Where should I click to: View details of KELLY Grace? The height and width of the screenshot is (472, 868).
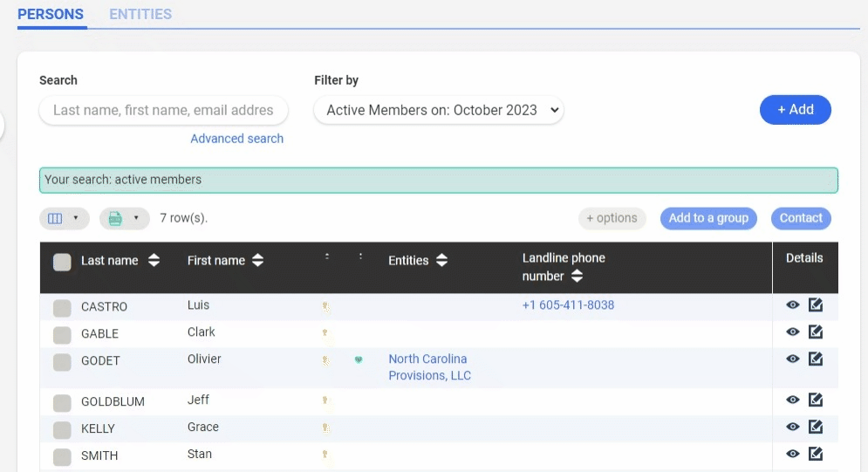[x=793, y=427]
